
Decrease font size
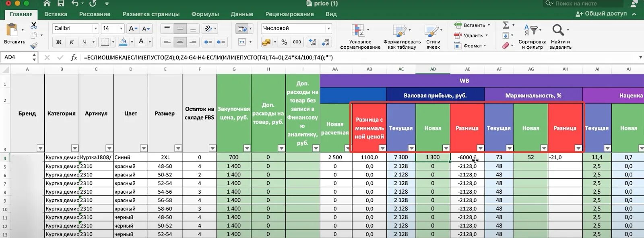[x=146, y=29]
